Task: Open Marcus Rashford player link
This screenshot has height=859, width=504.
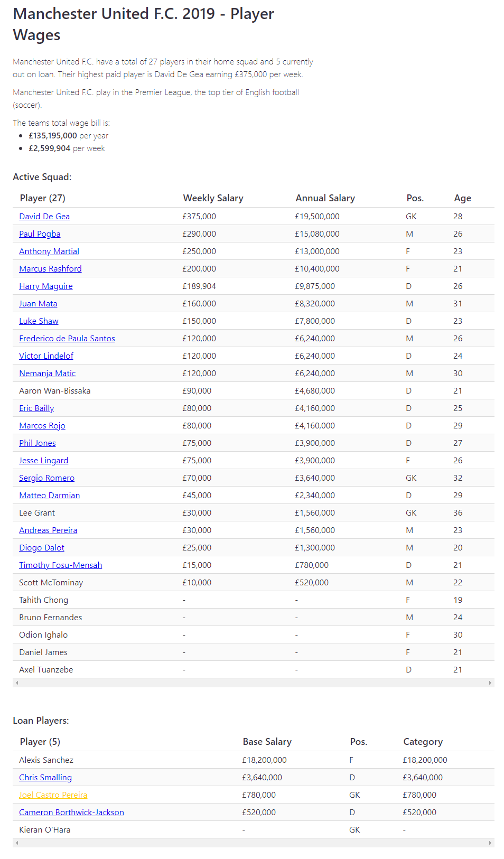Action: tap(50, 268)
